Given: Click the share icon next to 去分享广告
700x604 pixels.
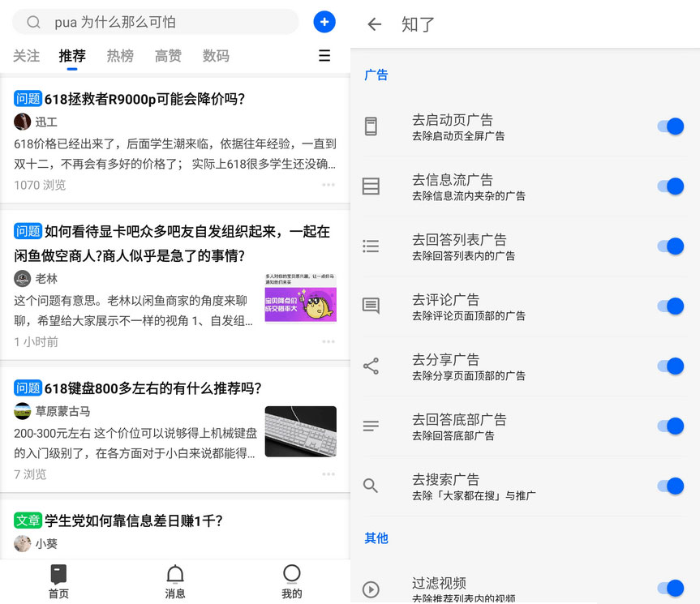Looking at the screenshot, I should 371,366.
